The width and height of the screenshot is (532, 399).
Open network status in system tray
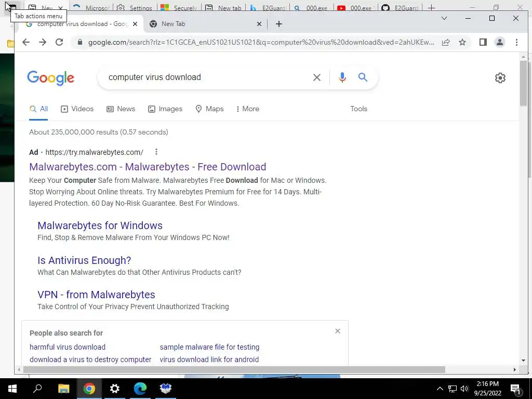pyautogui.click(x=453, y=389)
